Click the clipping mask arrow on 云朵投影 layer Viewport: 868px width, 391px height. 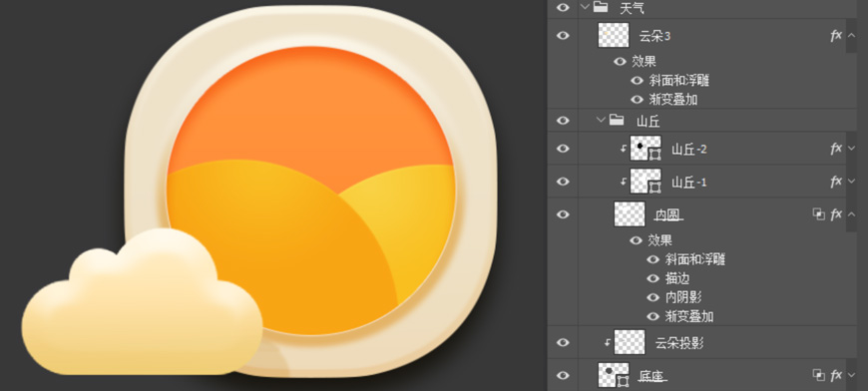pyautogui.click(x=608, y=342)
